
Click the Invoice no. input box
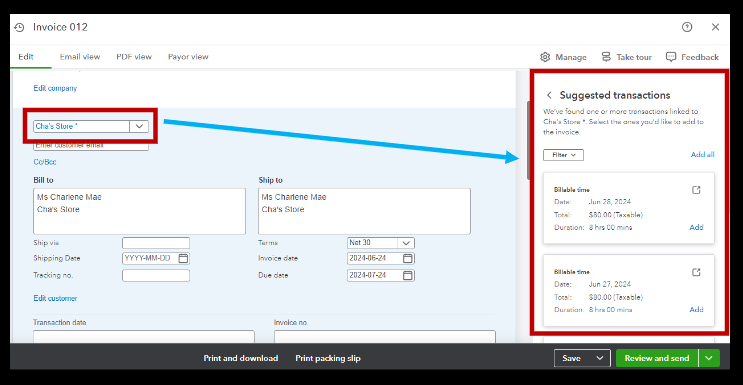385,337
